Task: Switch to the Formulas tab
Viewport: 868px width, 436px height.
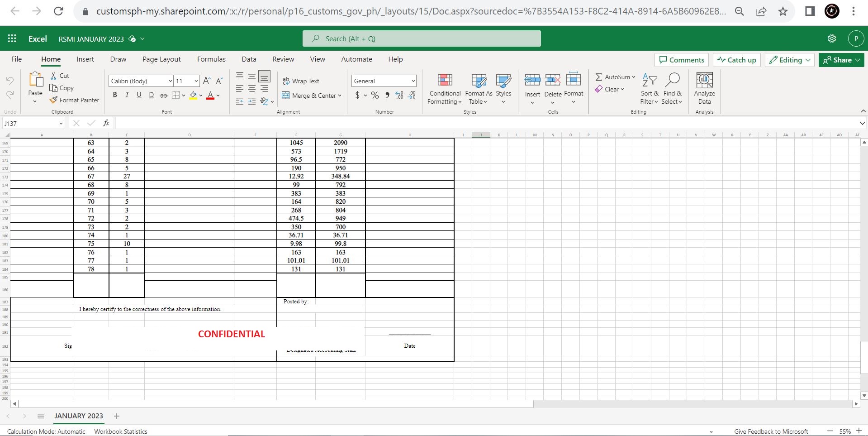Action: tap(211, 59)
